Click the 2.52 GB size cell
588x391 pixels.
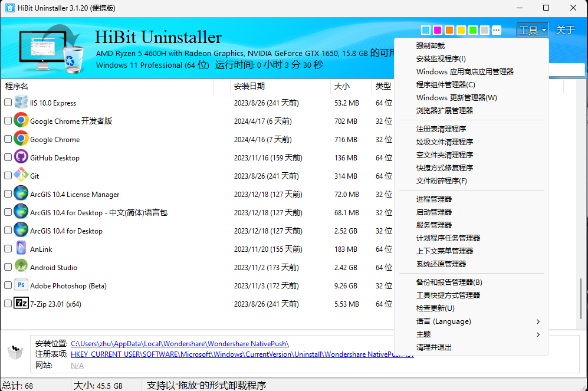tap(346, 231)
